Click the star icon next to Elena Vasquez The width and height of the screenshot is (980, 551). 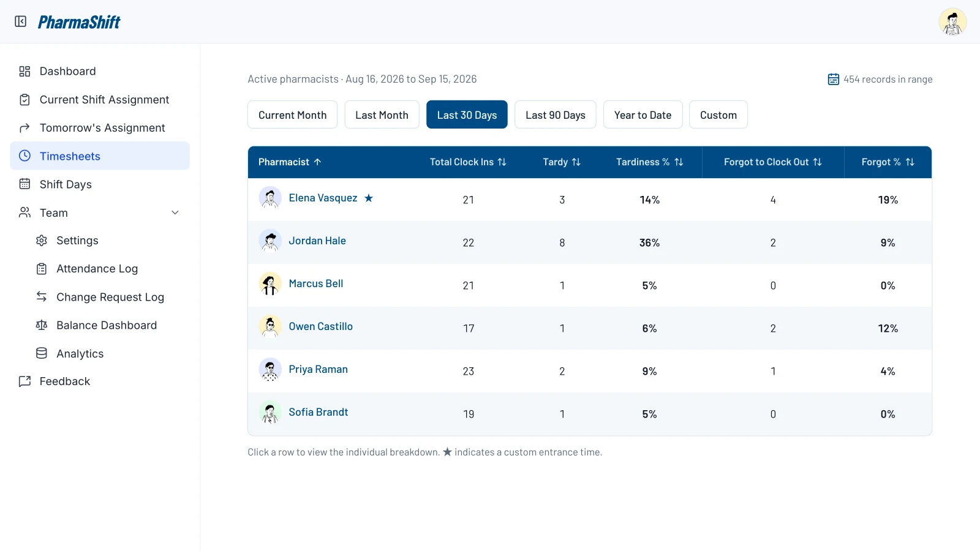[x=369, y=198]
